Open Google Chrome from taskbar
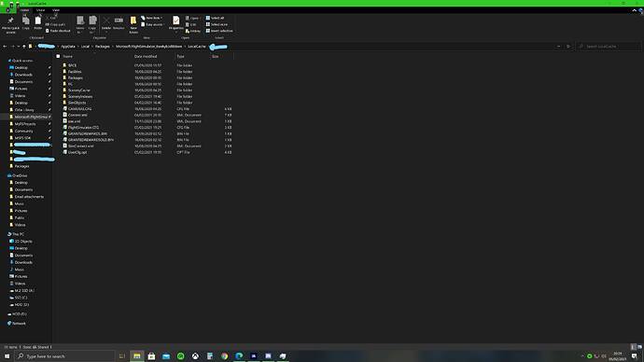644x362 pixels. (225, 355)
